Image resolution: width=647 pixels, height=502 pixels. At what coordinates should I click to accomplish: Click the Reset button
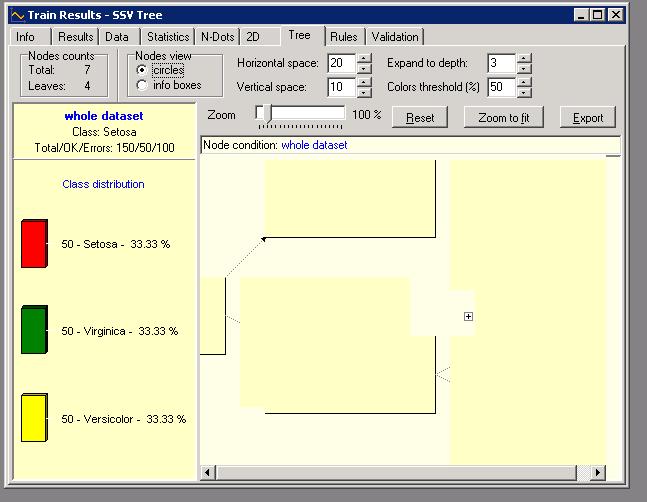pos(420,117)
